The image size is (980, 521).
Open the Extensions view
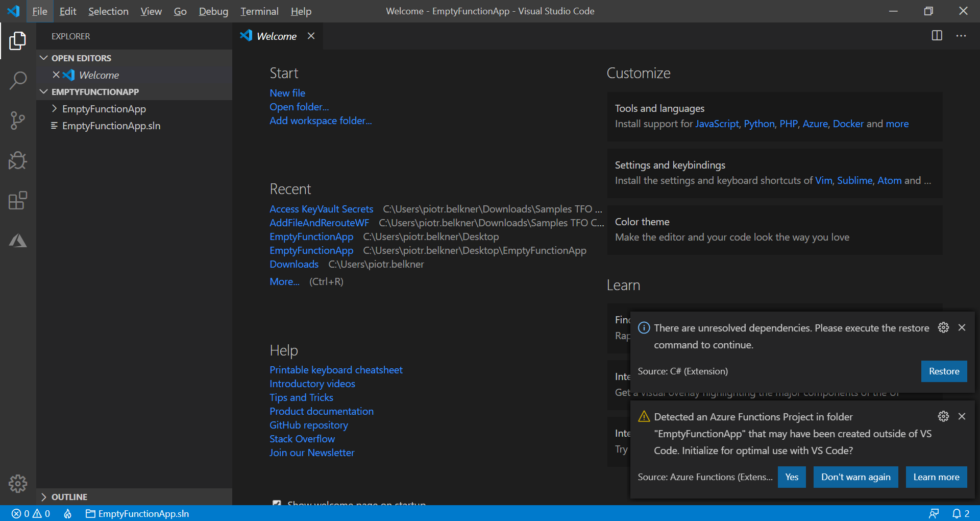click(x=18, y=201)
